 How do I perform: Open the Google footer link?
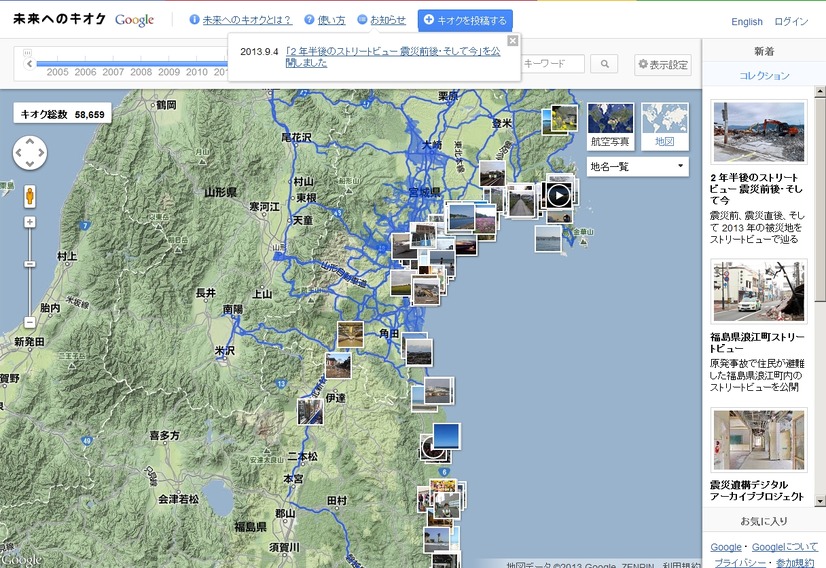click(x=725, y=547)
